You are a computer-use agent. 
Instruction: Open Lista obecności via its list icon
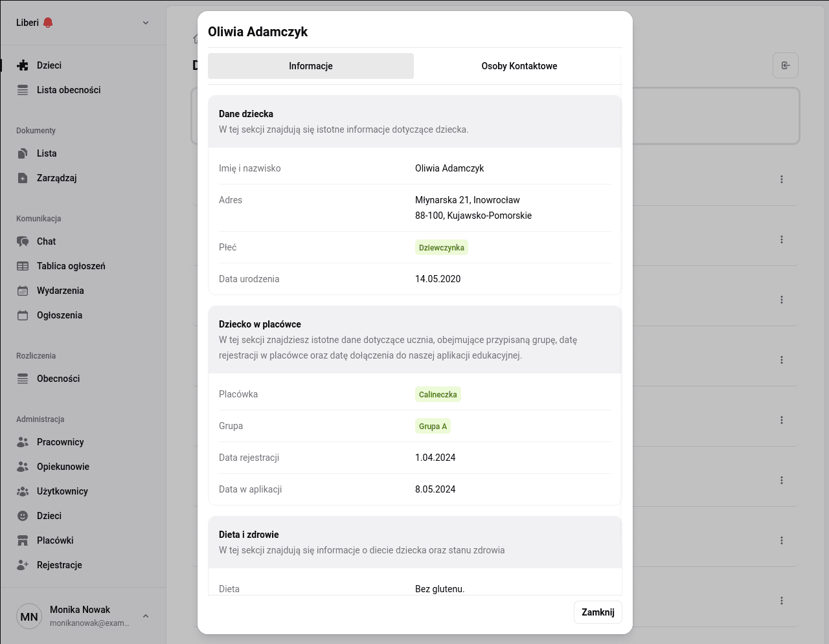click(23, 90)
